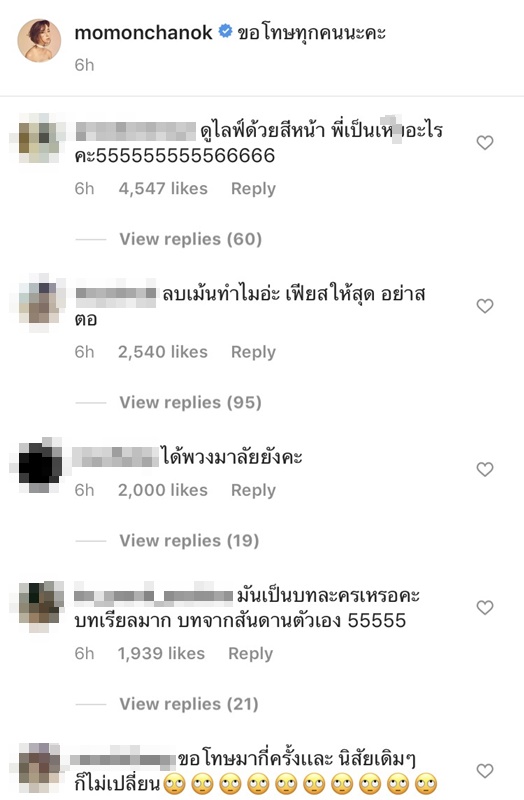View the 4,547 likes count list
Screen dimensions: 524x800
point(163,189)
